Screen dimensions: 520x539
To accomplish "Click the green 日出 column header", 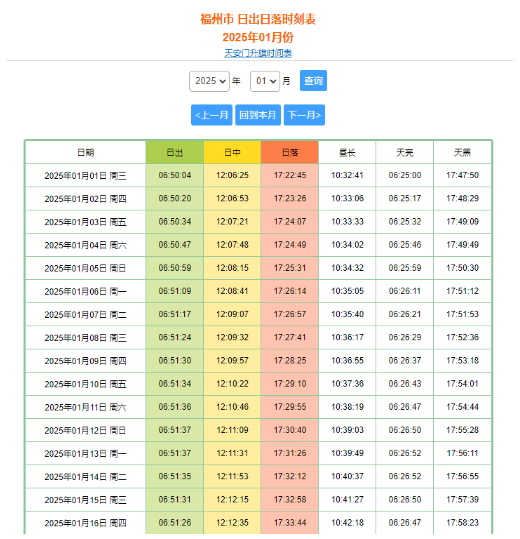I will [175, 152].
